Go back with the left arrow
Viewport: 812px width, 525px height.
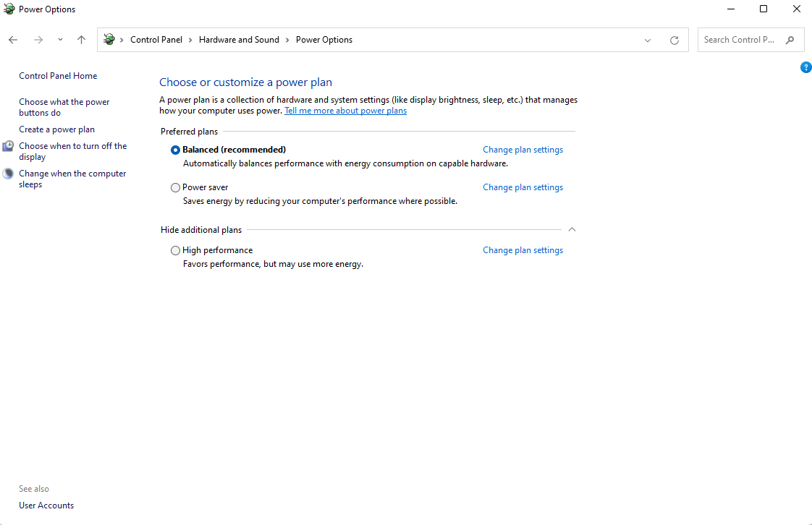tap(13, 40)
